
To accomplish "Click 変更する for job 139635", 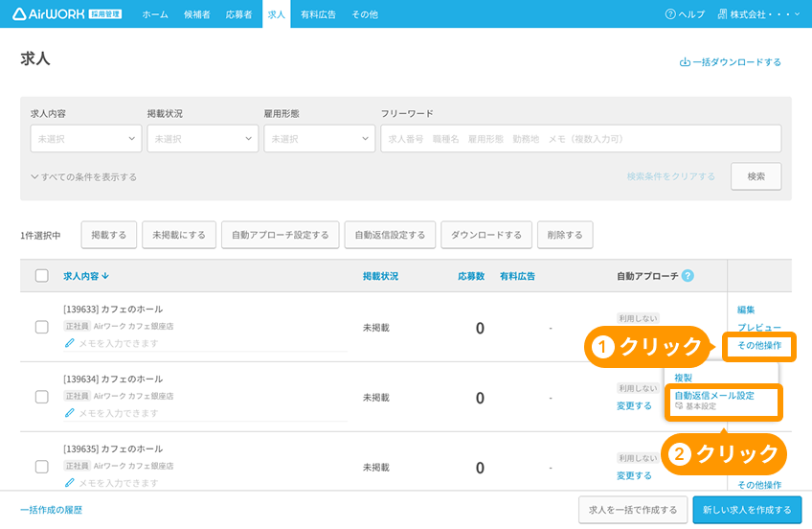I will (x=634, y=475).
